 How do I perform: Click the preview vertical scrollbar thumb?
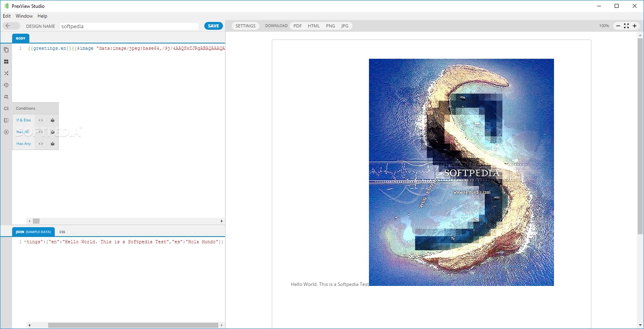pos(640,136)
